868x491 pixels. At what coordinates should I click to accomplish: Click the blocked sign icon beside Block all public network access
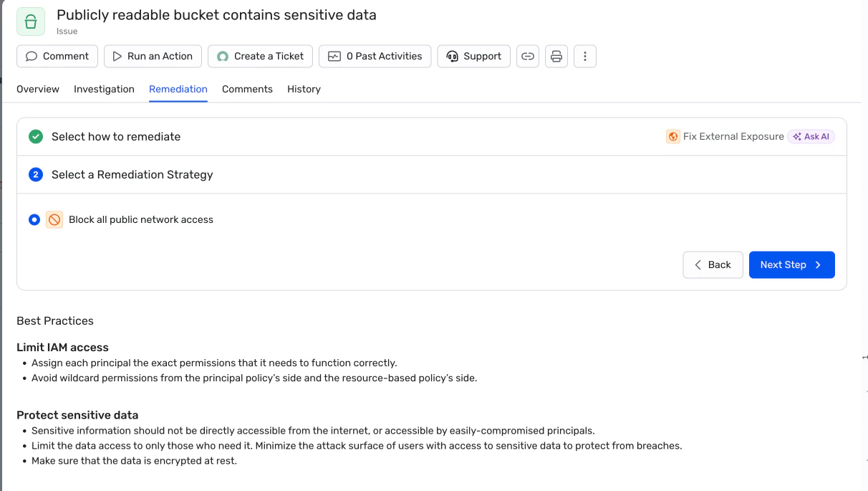54,220
